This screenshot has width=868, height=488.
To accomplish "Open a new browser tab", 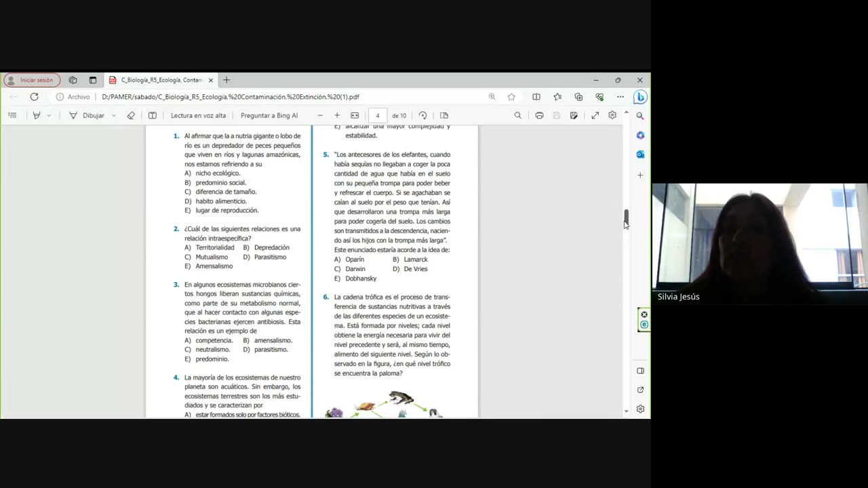I will [x=226, y=80].
